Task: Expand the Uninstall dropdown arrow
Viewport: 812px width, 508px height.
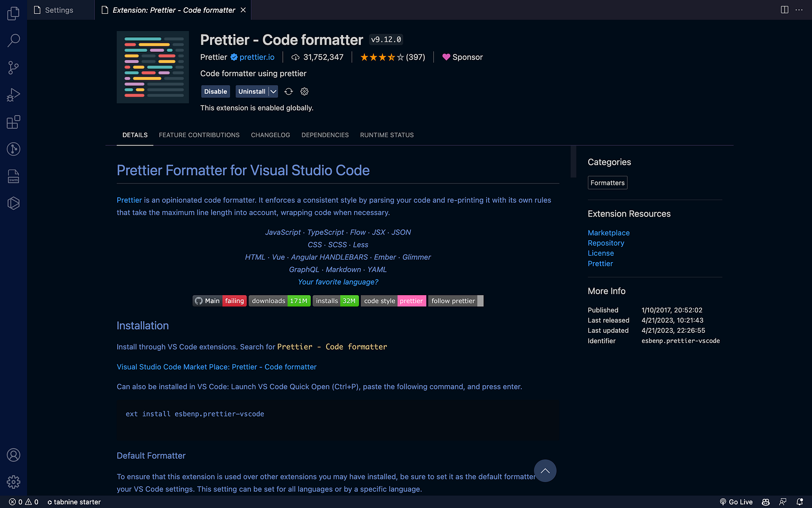Action: point(273,91)
